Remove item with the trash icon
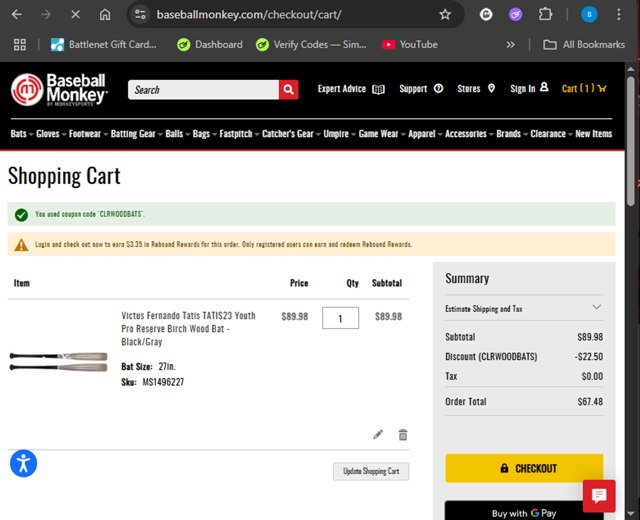Viewport: 640px width, 520px height. (x=403, y=435)
